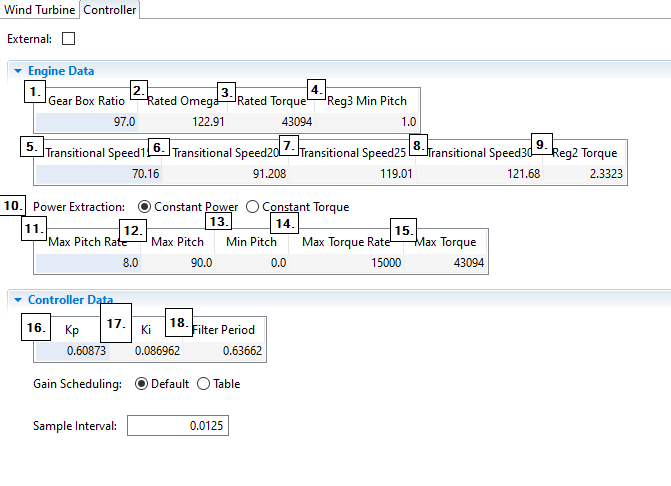Collapse the Controller Data section
The height and width of the screenshot is (486, 671).
pos(18,300)
